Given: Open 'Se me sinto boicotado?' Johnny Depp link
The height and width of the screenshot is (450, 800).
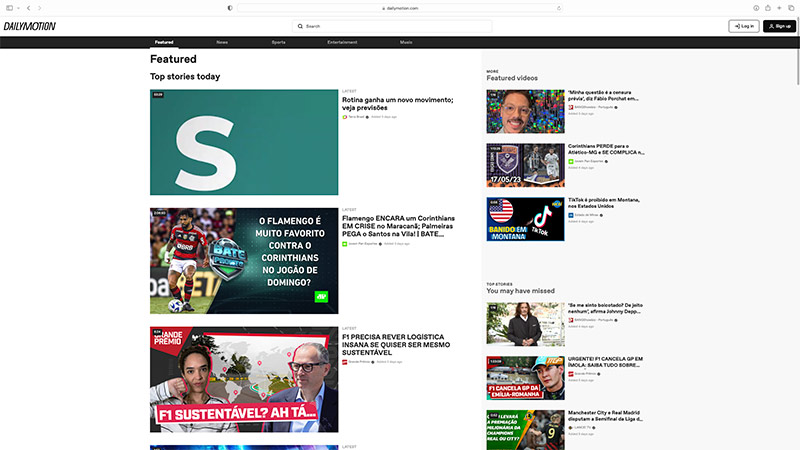Looking at the screenshot, I should click(605, 308).
